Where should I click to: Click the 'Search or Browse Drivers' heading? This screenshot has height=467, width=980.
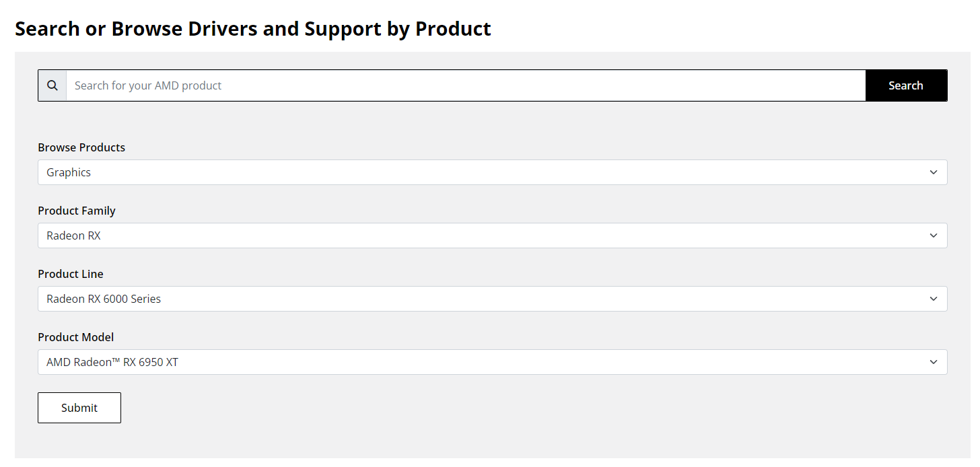253,29
